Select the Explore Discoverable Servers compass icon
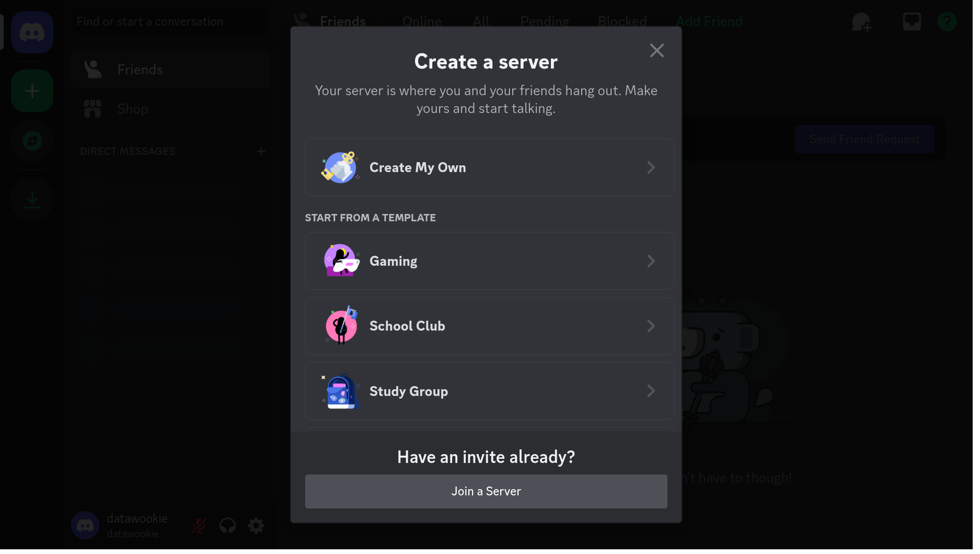This screenshot has width=980, height=554. pos(32,141)
